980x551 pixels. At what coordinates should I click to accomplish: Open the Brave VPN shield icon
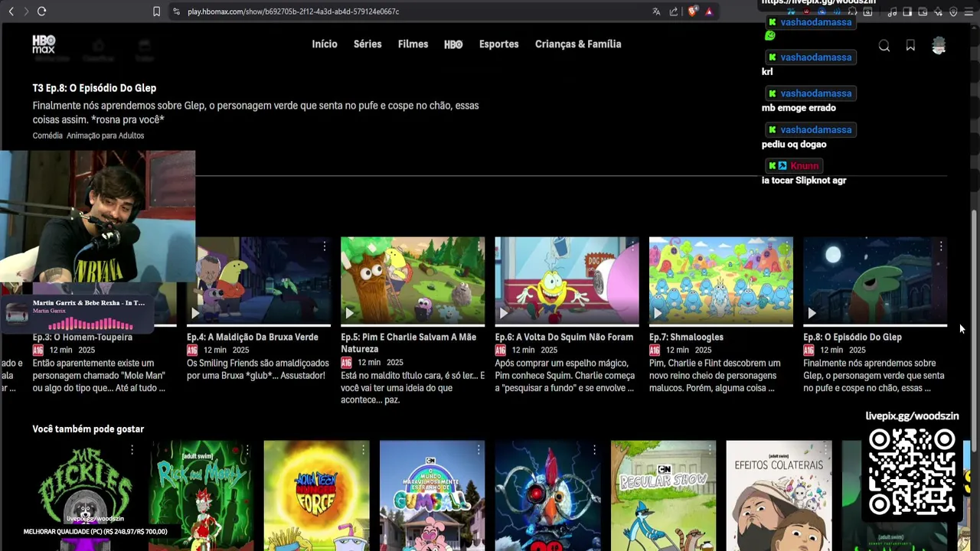[953, 11]
